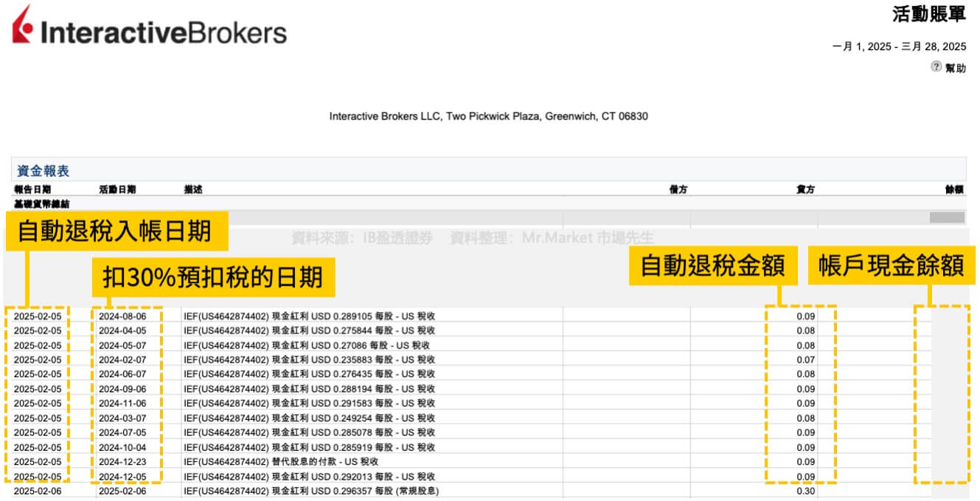Click activity date 2024-05-07
The image size is (980, 501).
click(x=122, y=345)
